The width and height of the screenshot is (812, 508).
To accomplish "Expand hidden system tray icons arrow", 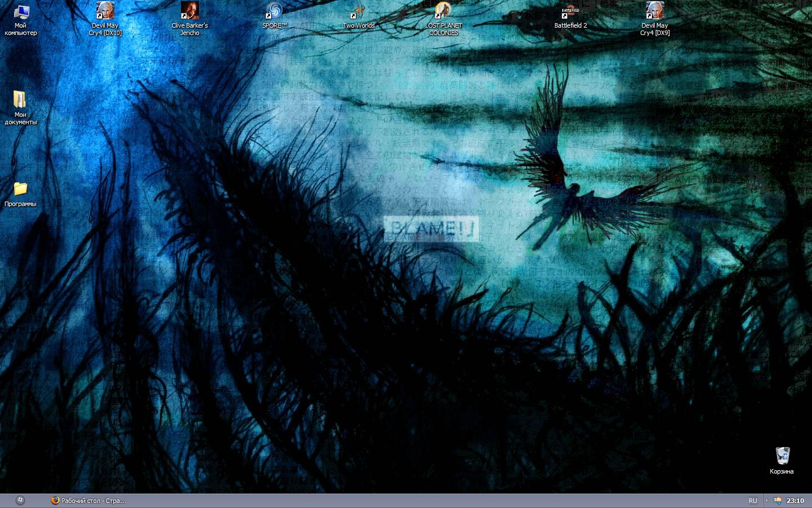I will point(766,501).
